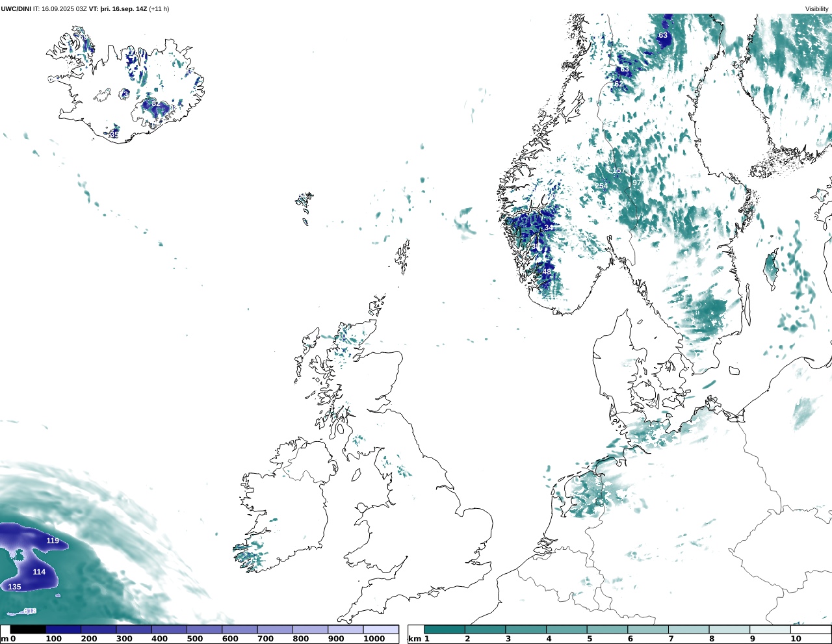832x644 pixels.
Task: Select the black 0–100 m legend swatch
Action: coord(28,629)
